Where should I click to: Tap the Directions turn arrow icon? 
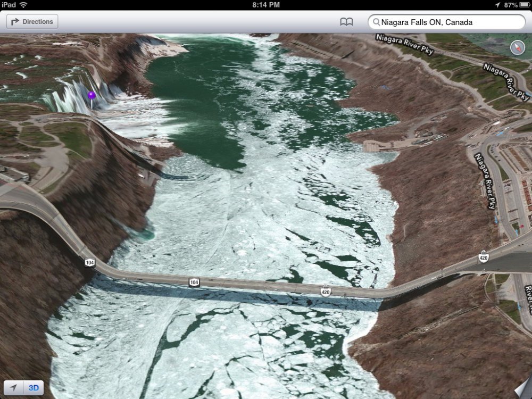coord(13,21)
